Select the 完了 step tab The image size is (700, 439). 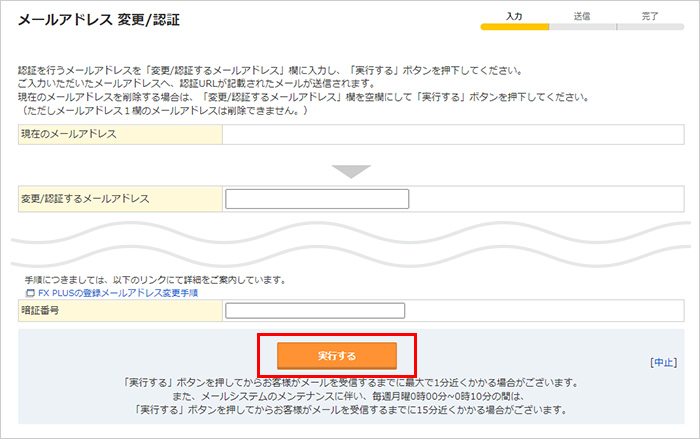(x=650, y=16)
